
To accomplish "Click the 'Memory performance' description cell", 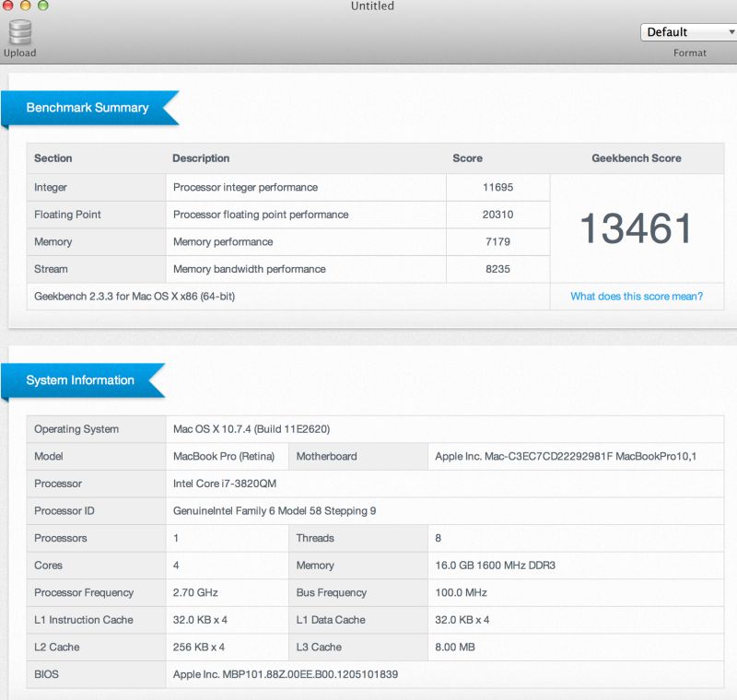I will [306, 242].
